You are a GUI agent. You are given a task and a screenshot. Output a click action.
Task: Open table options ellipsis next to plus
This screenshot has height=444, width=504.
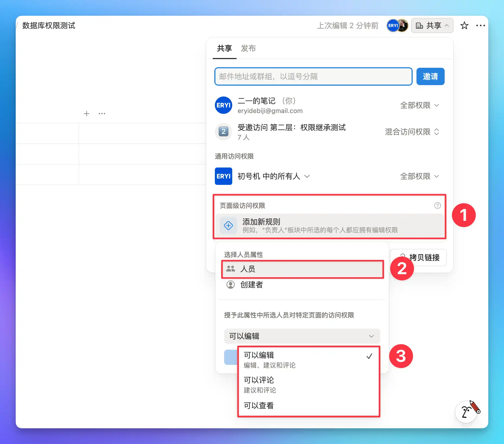102,114
